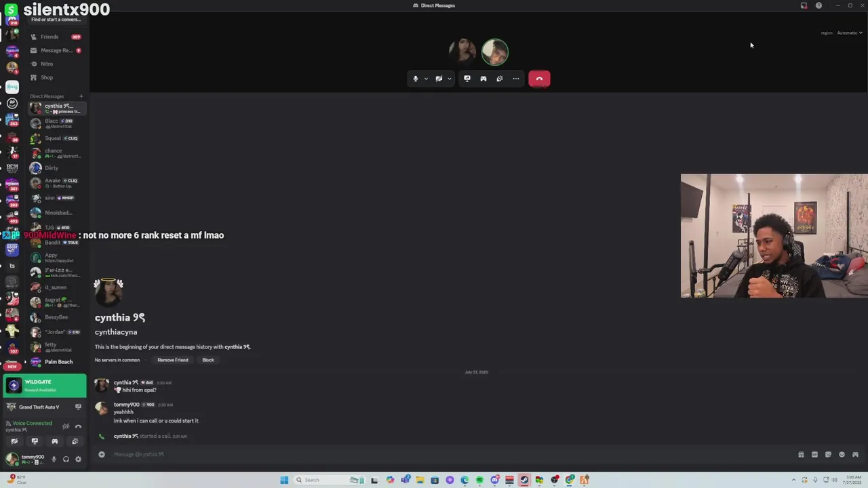This screenshot has width=868, height=488.
Task: Click the Windows taskbar Search box
Action: click(330, 480)
